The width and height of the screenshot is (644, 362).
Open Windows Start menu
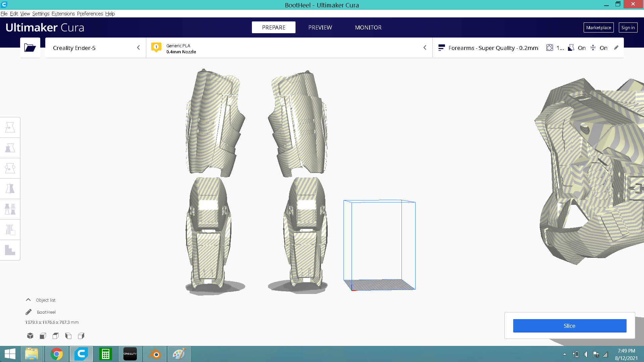click(10, 354)
